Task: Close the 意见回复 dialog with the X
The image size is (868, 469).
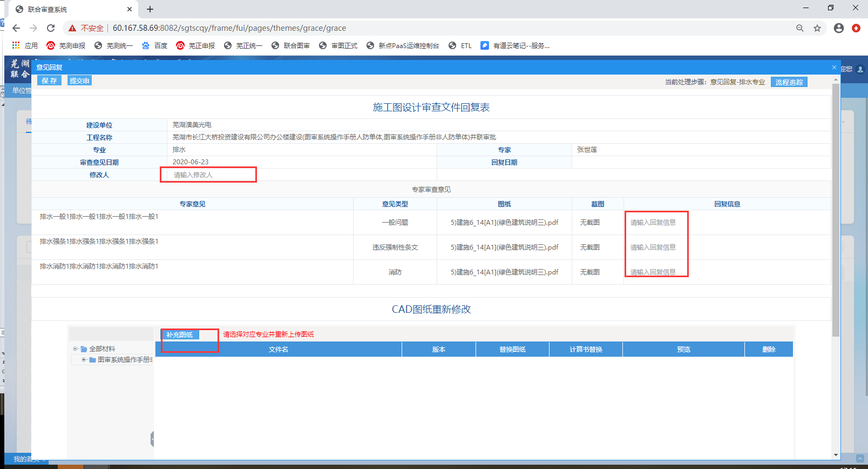Action: [834, 68]
